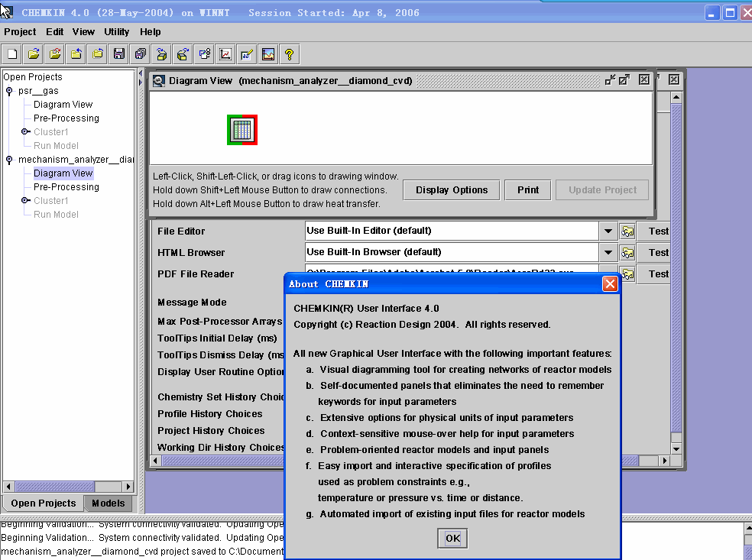Click the Print button in Diagram View
The height and width of the screenshot is (560, 752).
[x=528, y=190]
